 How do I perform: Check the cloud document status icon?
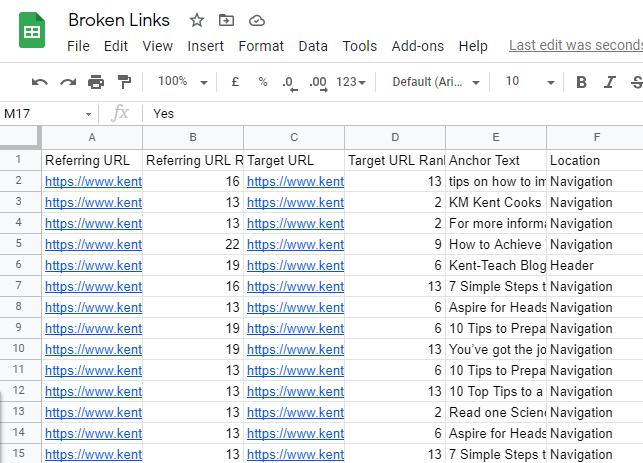(x=257, y=21)
